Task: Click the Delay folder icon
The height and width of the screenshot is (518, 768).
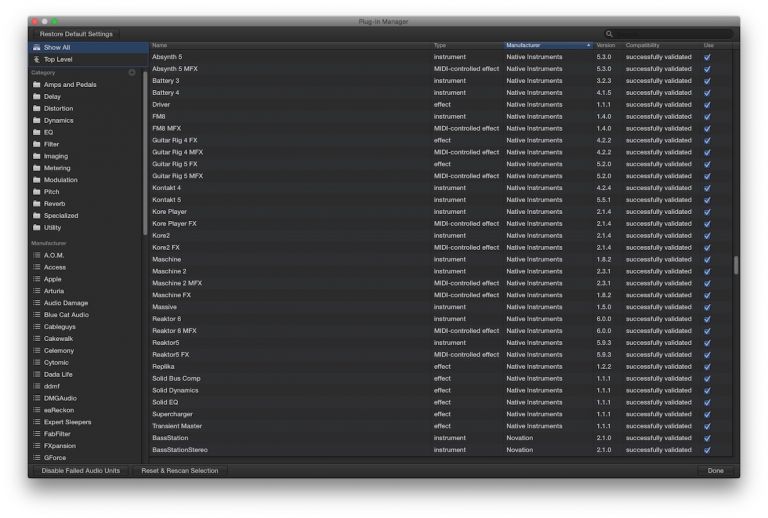Action: pos(37,96)
